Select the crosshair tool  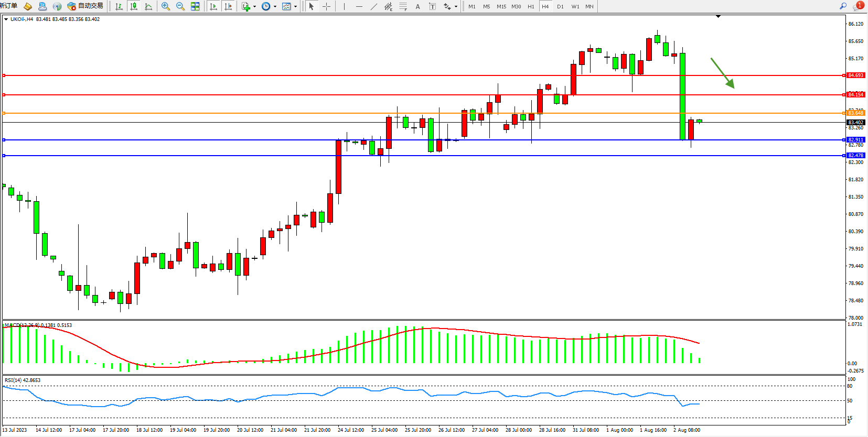326,6
